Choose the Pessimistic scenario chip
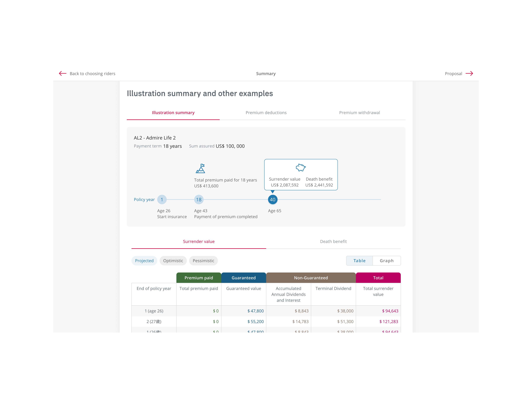Screen dimensions: 532x399 [203, 261]
